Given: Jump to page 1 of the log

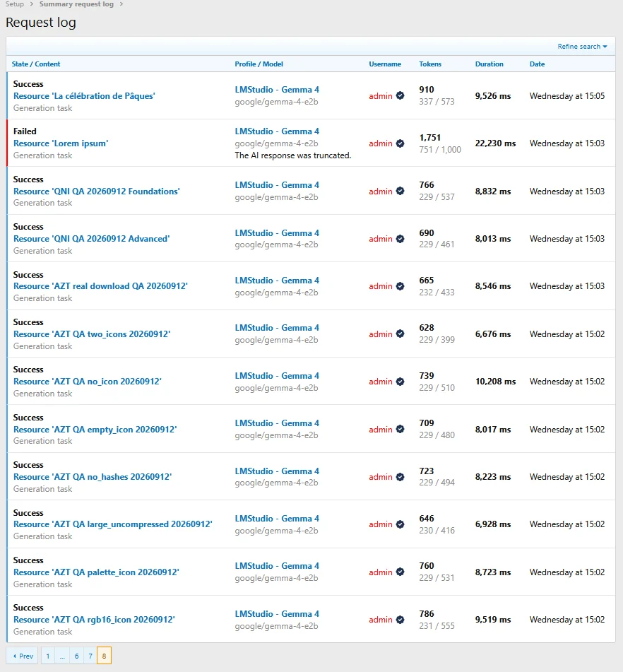Looking at the screenshot, I should pos(47,656).
